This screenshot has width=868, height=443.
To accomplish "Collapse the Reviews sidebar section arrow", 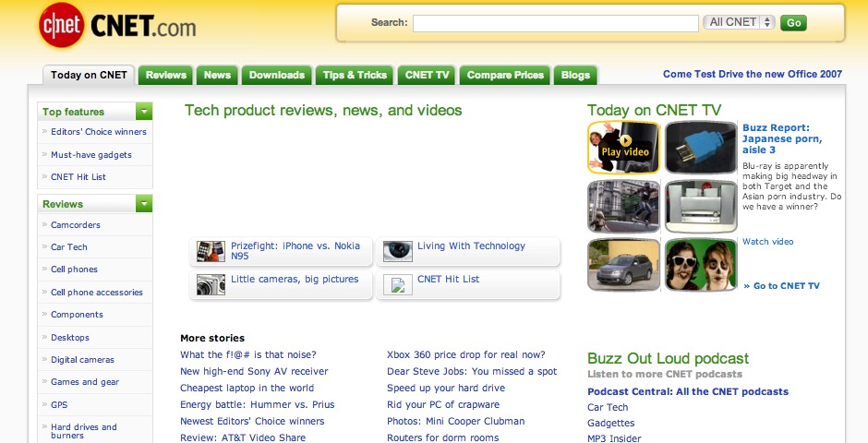I will point(144,204).
